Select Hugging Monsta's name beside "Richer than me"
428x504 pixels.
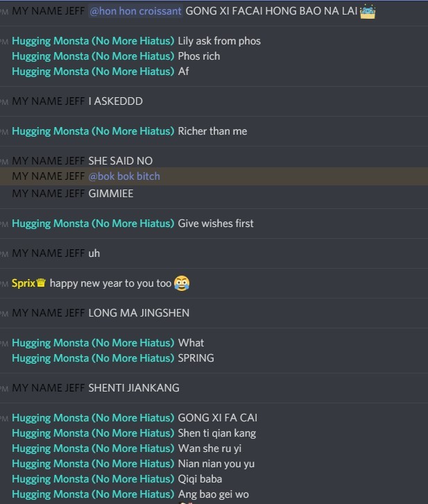(x=92, y=131)
